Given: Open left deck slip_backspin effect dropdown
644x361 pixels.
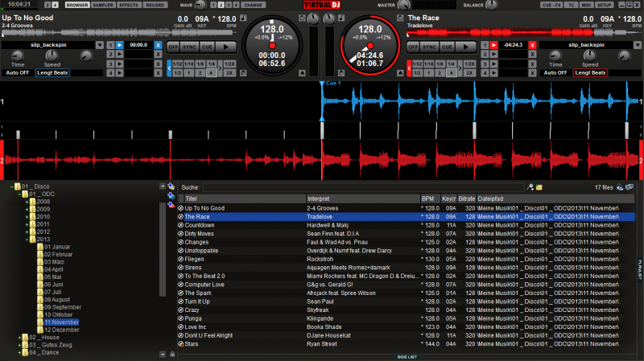Looking at the screenshot, I should (x=99, y=45).
